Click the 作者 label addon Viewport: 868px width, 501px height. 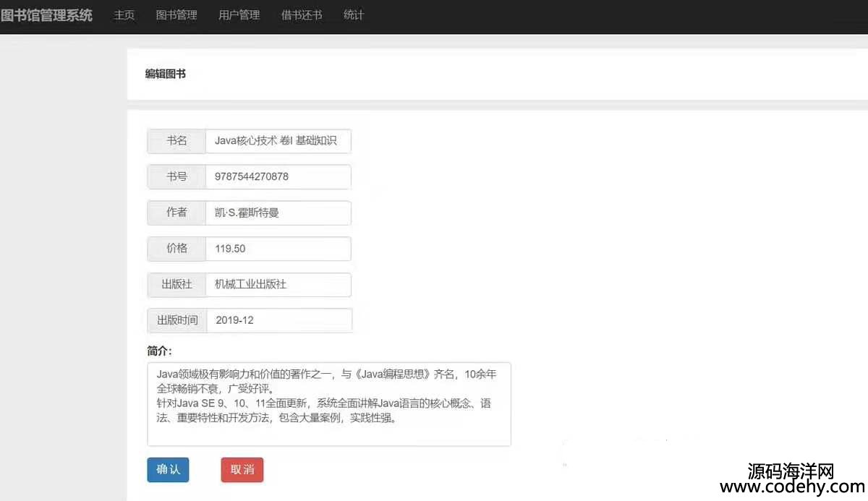(176, 213)
